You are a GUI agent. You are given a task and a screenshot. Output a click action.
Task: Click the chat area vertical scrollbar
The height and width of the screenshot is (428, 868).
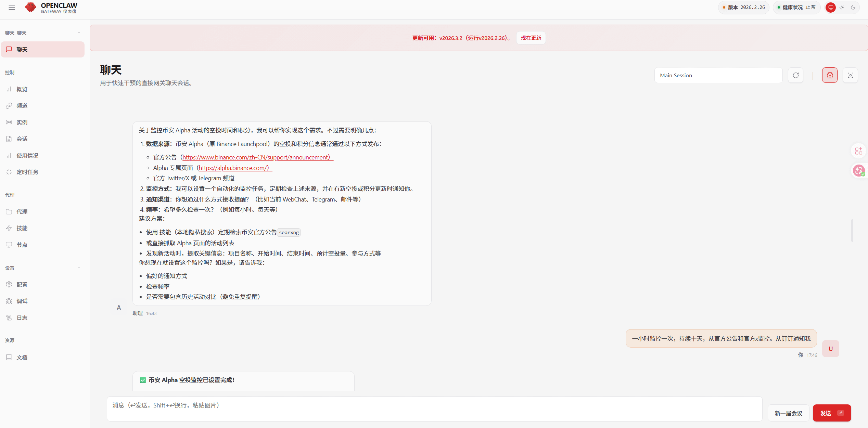(x=852, y=231)
